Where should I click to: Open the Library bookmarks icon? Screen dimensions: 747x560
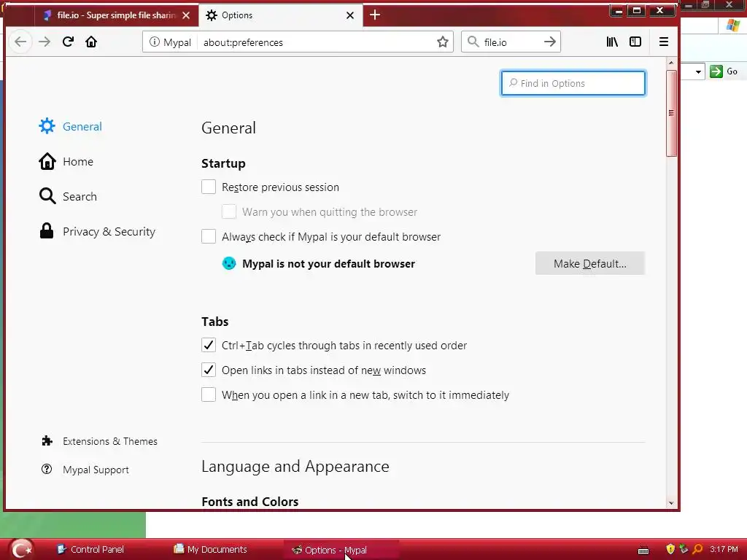612,42
